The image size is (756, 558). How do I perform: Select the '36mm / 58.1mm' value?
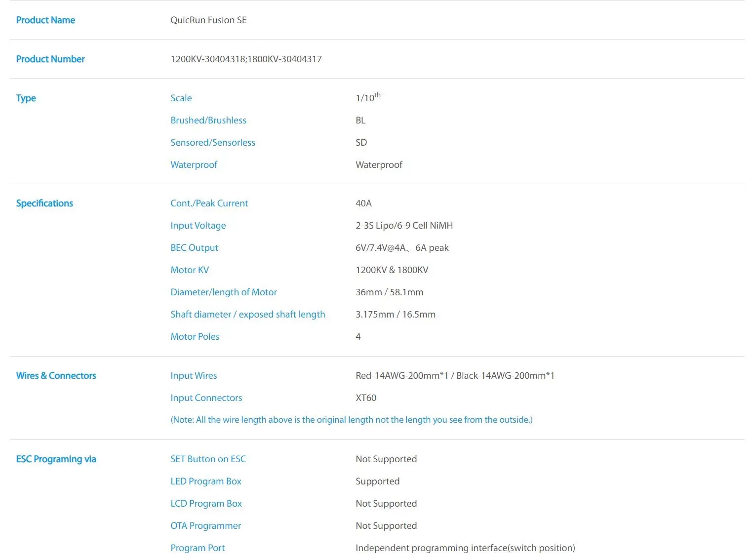(389, 292)
